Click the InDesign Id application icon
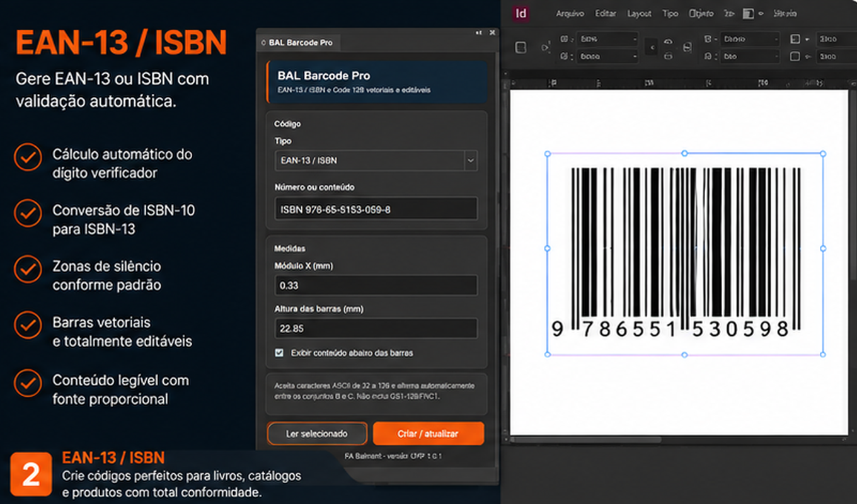Viewport: 857px width, 504px height. (x=521, y=13)
